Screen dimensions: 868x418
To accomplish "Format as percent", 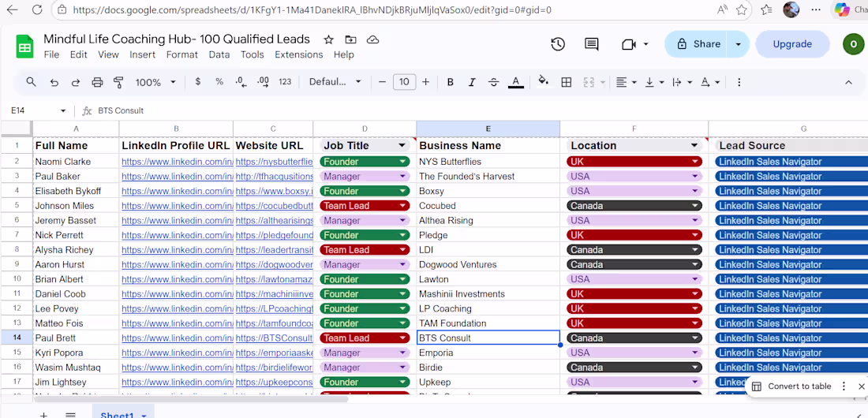I will coord(219,82).
